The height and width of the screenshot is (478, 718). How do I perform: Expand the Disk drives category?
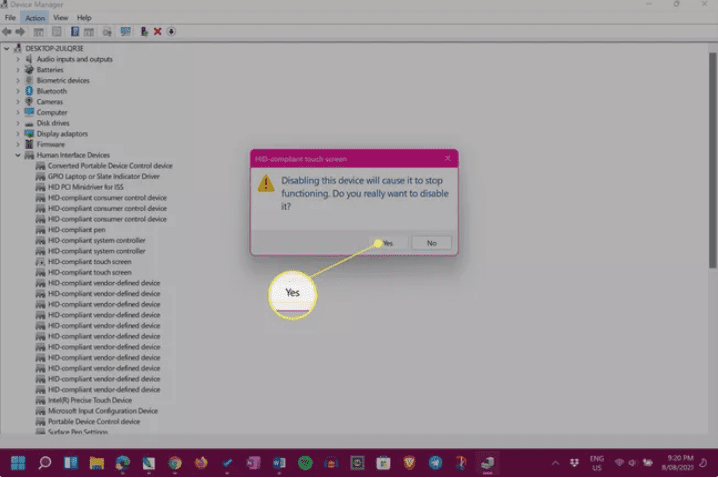pos(18,123)
